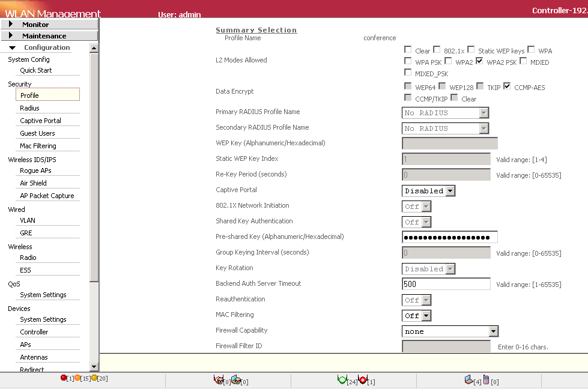Screen dimensions: 588x389
Task: Check the MIXED checkbox
Action: [523, 61]
